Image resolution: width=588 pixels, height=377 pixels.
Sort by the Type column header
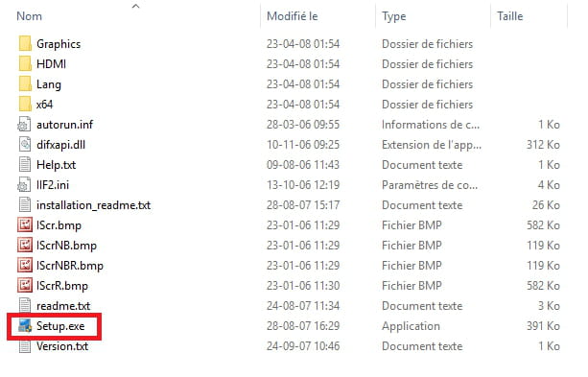[393, 16]
